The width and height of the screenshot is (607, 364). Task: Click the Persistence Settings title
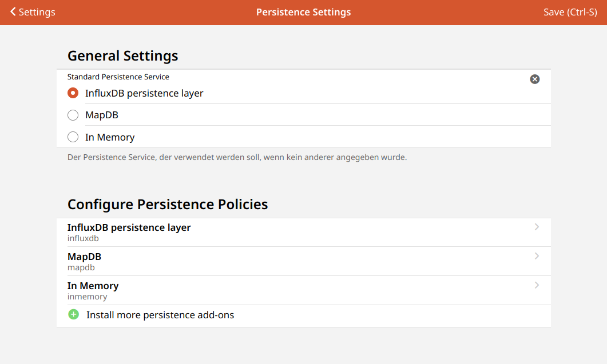(x=303, y=11)
